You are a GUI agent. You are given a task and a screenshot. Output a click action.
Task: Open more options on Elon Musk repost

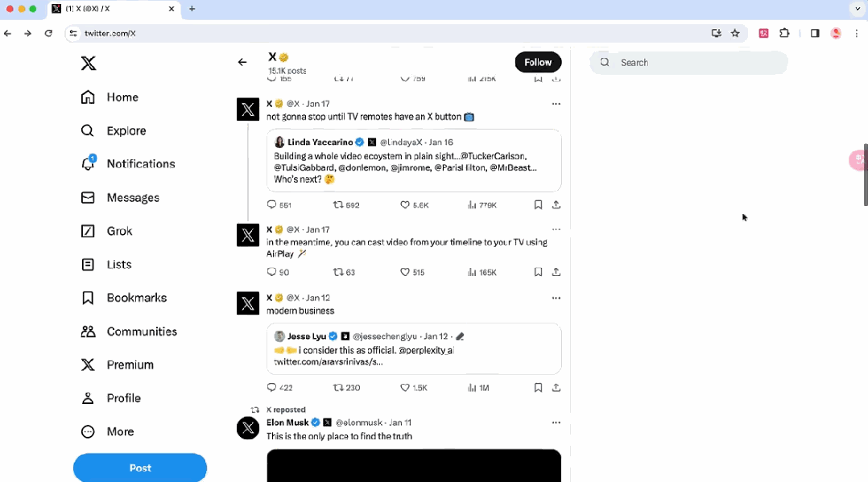coord(556,422)
